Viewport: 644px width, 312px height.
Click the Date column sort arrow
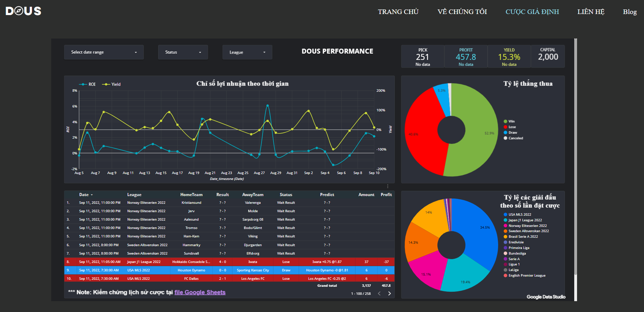tap(92, 195)
